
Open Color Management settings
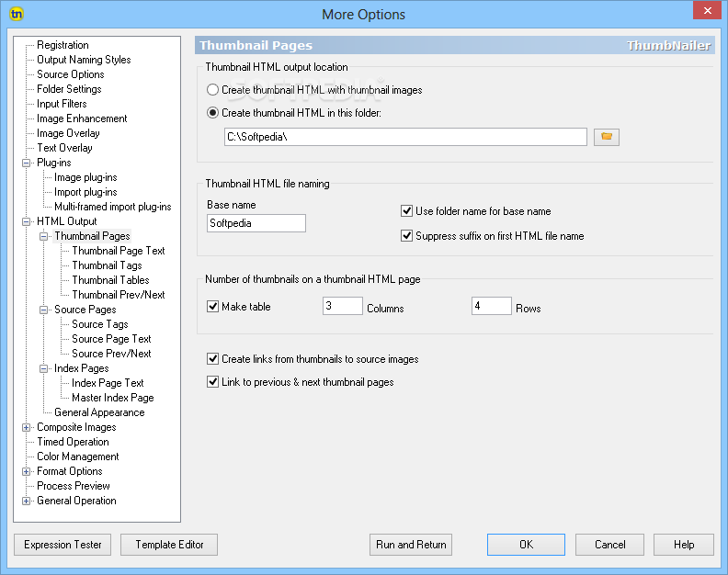[x=78, y=457]
